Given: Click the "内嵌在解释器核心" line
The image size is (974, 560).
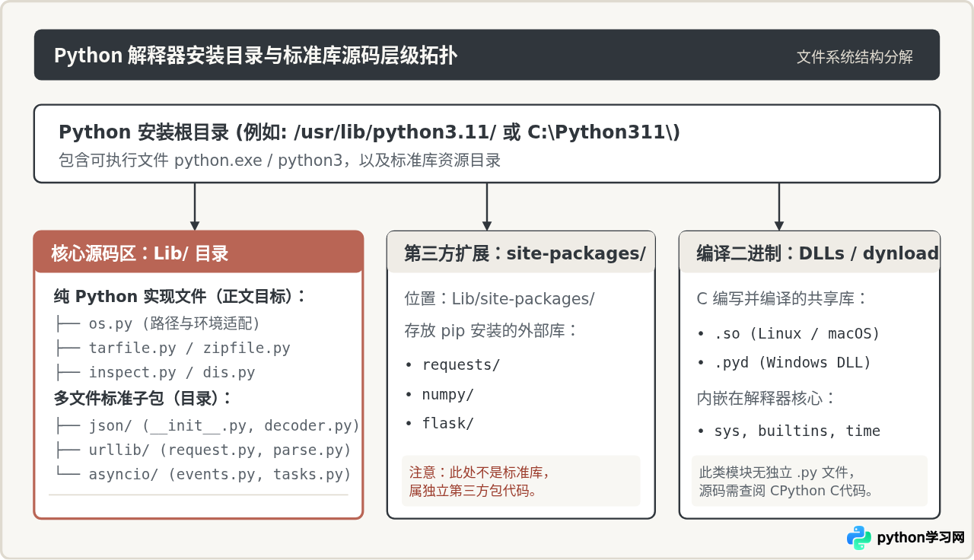Looking at the screenshot, I should pos(766,398).
